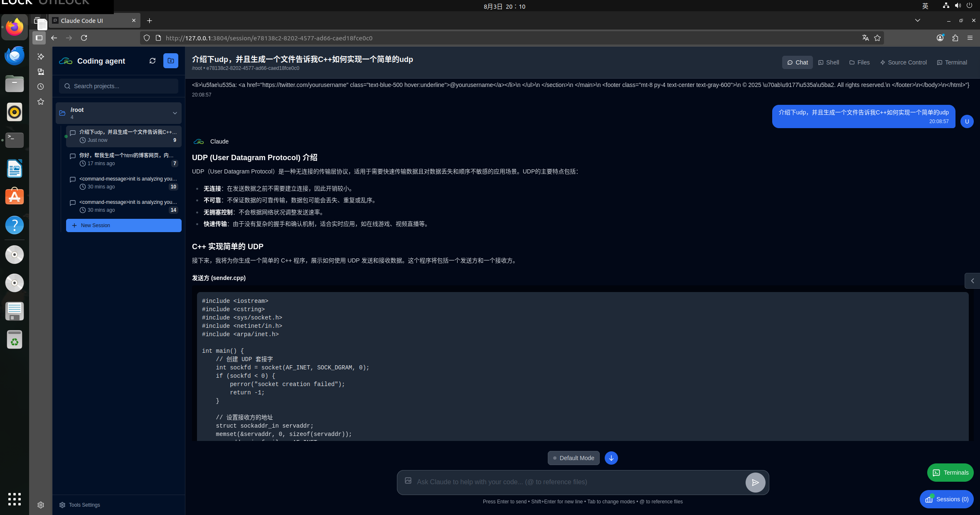The image size is (980, 515).
Task: Bookmark this page with the address bar star
Action: [877, 38]
